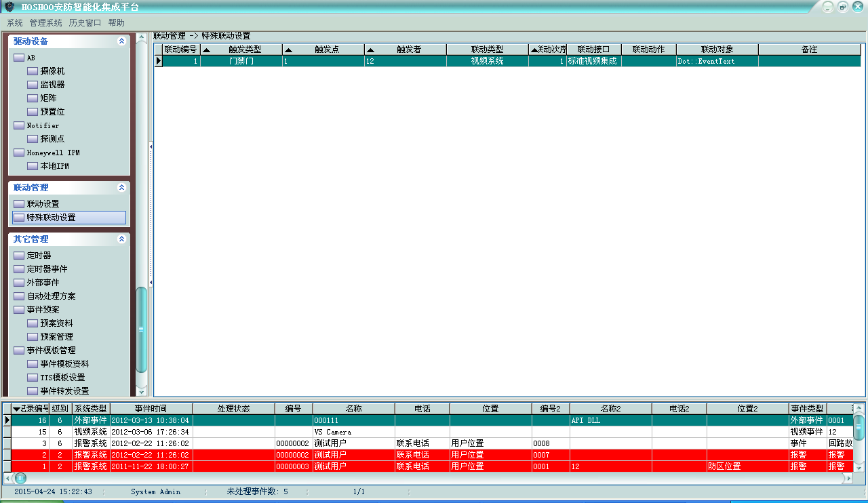Click the TTS模板设置 item icon
This screenshot has height=503, width=868.
(x=33, y=378)
